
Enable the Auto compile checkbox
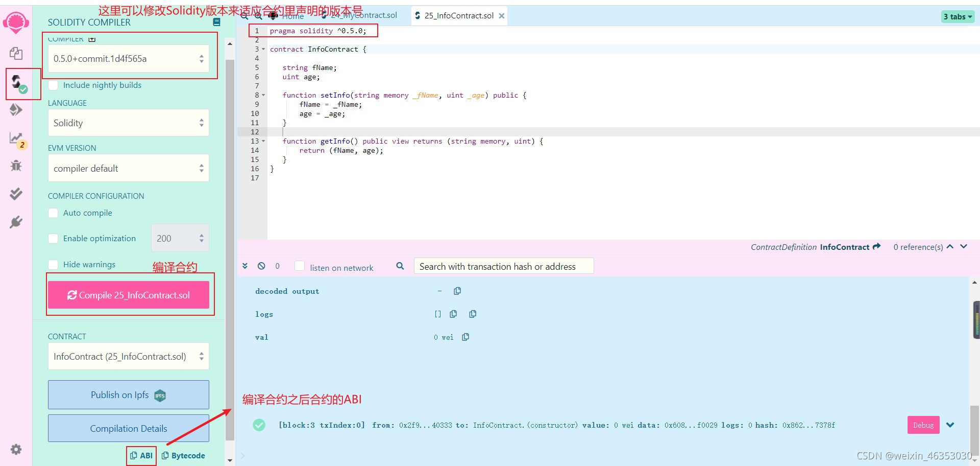pos(53,213)
